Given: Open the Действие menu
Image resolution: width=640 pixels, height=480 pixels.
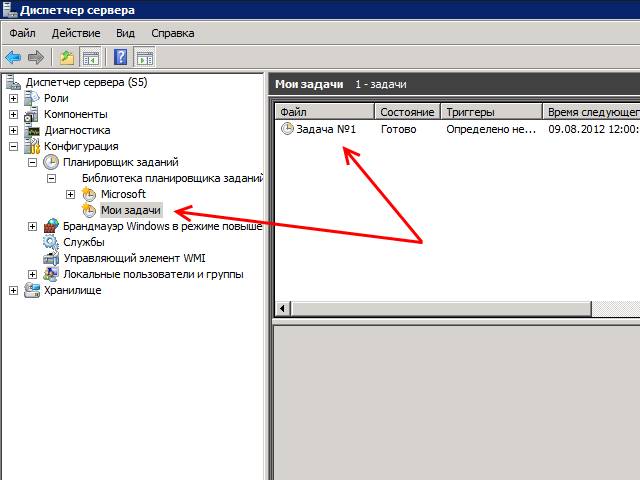Looking at the screenshot, I should coord(75,33).
